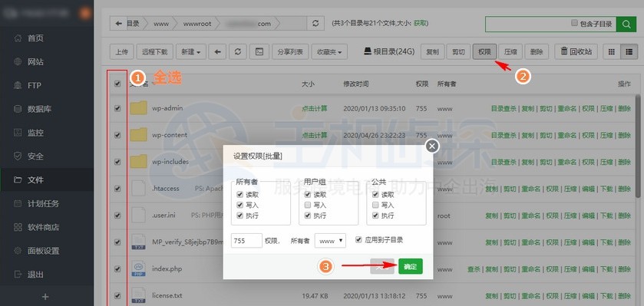The width and height of the screenshot is (644, 306).
Task: Open the wp-admin folder icon
Action: click(x=138, y=108)
